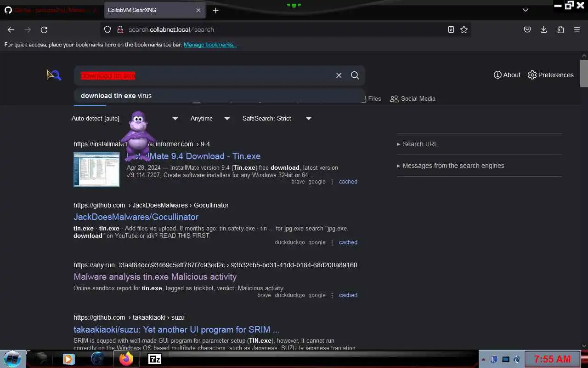Open SafeSearch Strict dropdown

point(277,118)
